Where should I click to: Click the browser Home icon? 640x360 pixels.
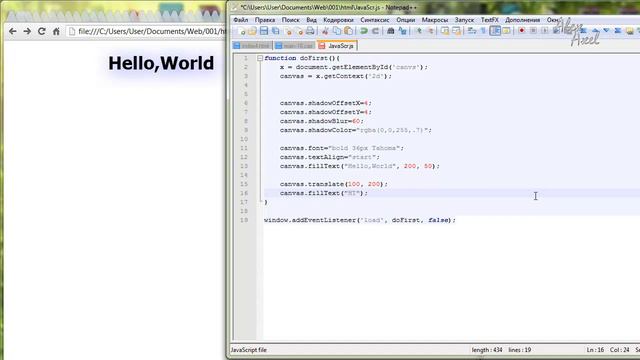[56, 31]
